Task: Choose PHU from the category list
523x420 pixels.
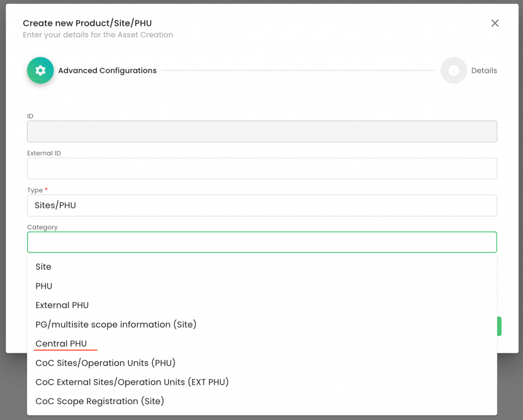Action: click(44, 286)
